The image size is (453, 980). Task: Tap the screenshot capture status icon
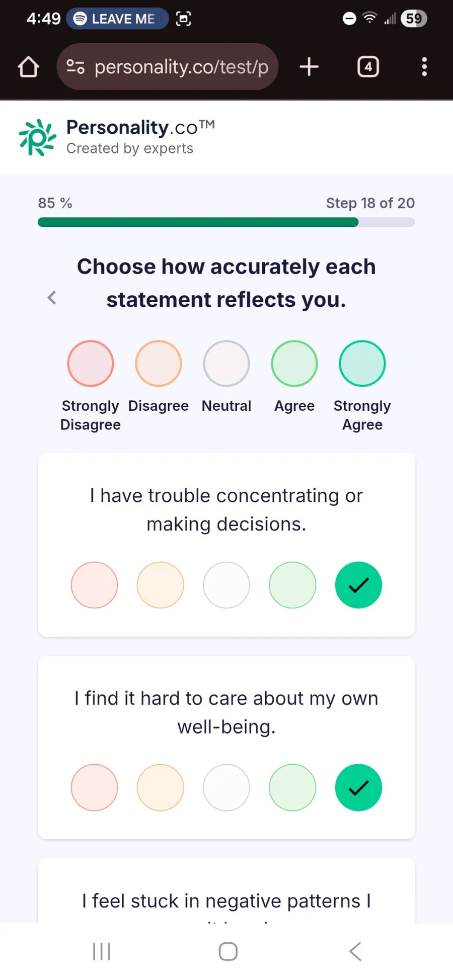183,19
